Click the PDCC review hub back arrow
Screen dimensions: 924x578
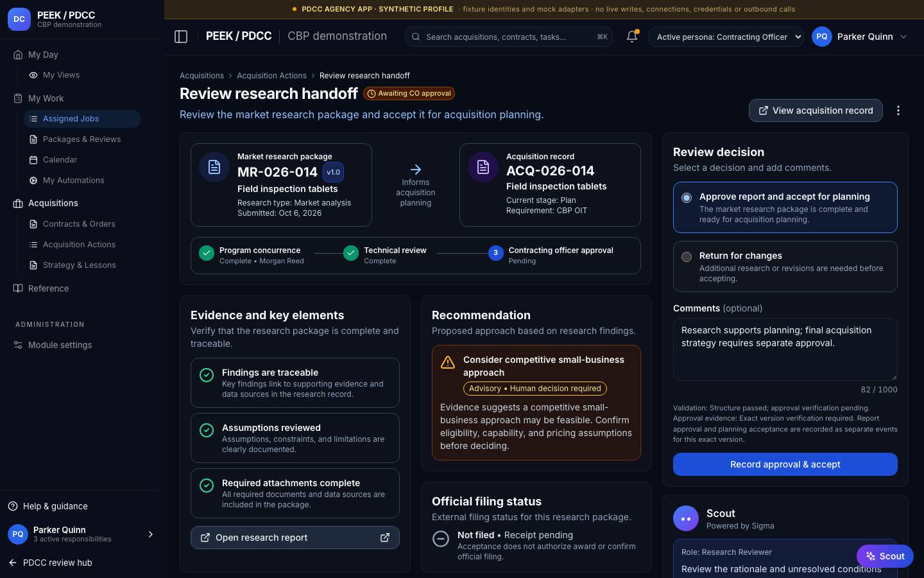(x=13, y=563)
